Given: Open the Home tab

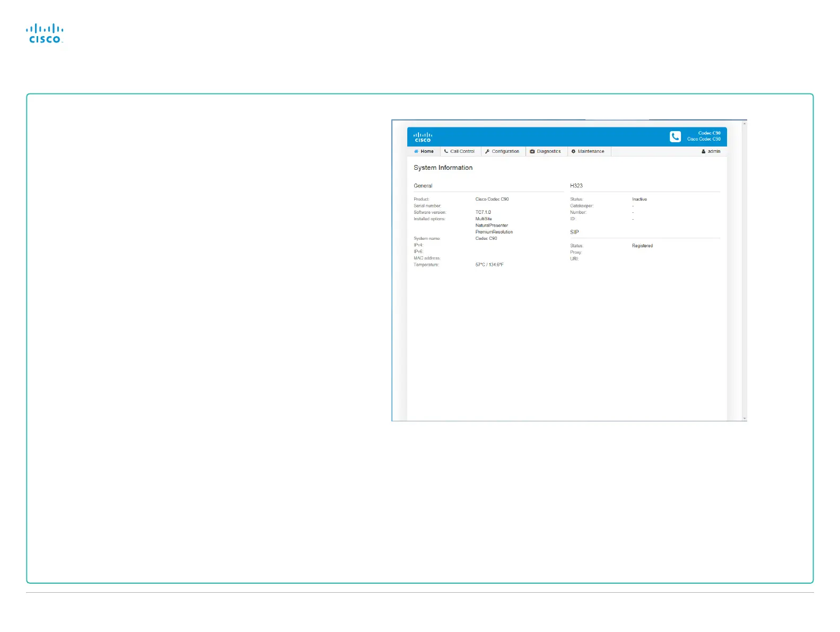Looking at the screenshot, I should click(424, 151).
